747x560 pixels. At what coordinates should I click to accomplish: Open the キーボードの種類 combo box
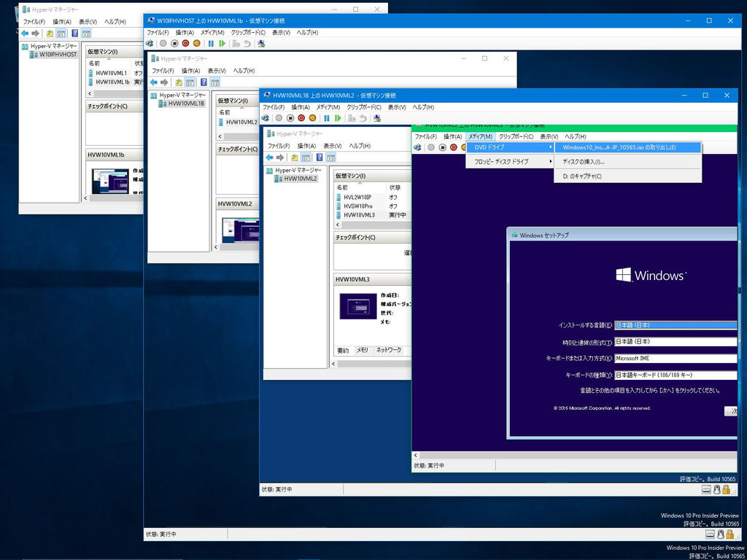(x=676, y=376)
